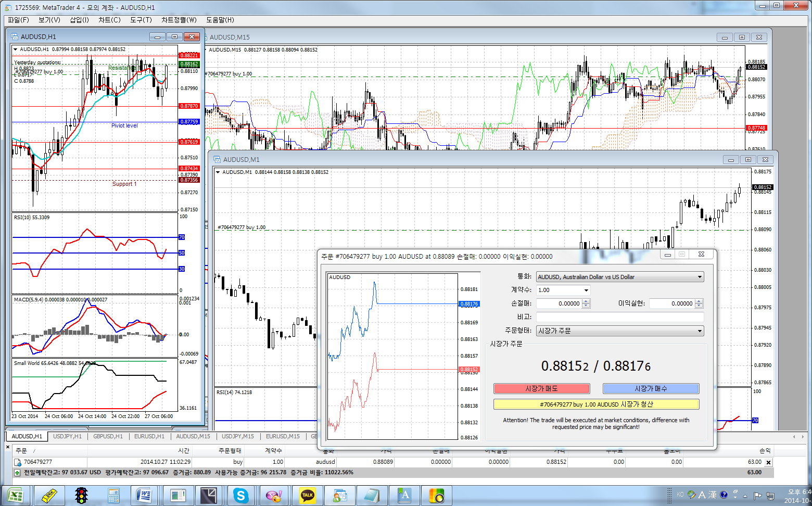Open the Calculator in the taskbar
Image resolution: width=812 pixels, height=506 pixels.
113,496
